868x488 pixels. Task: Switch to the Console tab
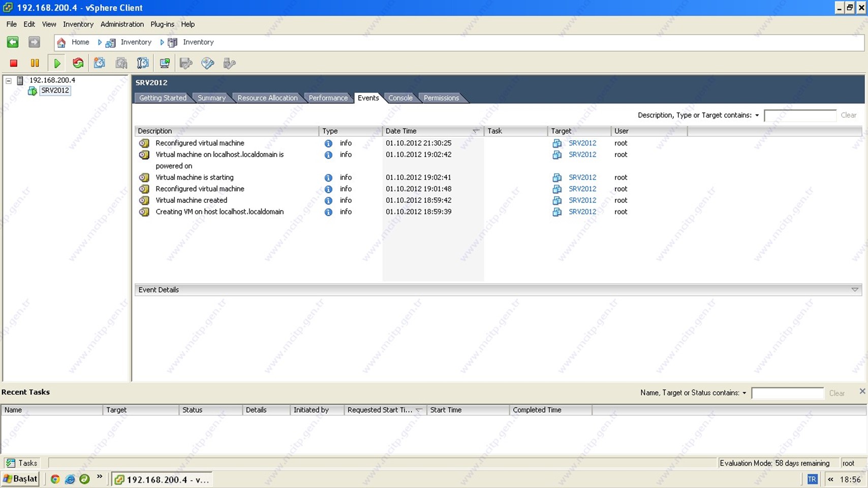coord(400,98)
